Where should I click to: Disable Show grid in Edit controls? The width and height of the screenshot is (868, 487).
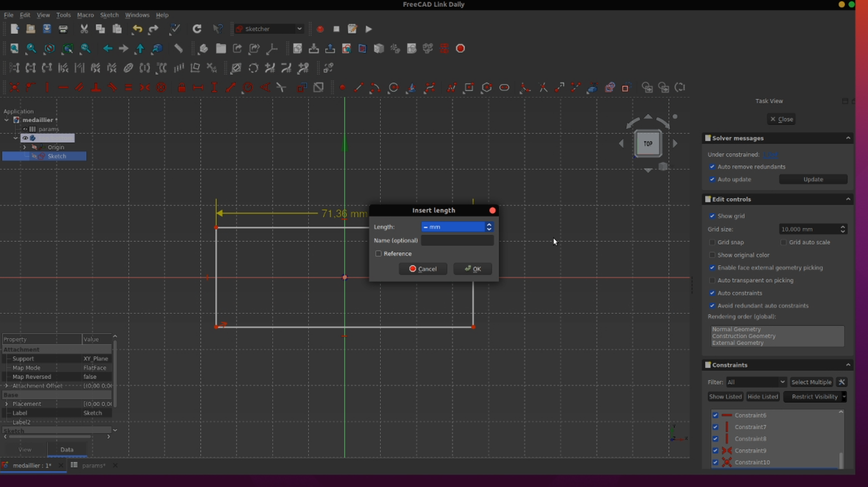(713, 216)
